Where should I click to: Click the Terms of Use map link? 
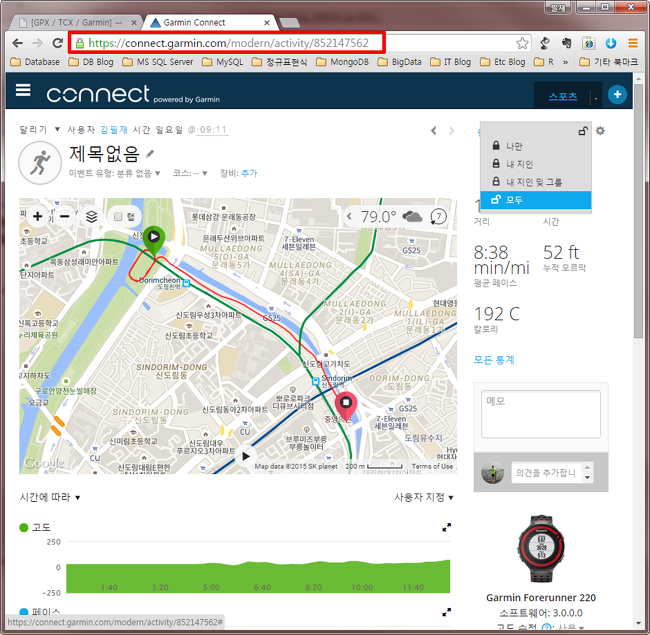tap(432, 466)
